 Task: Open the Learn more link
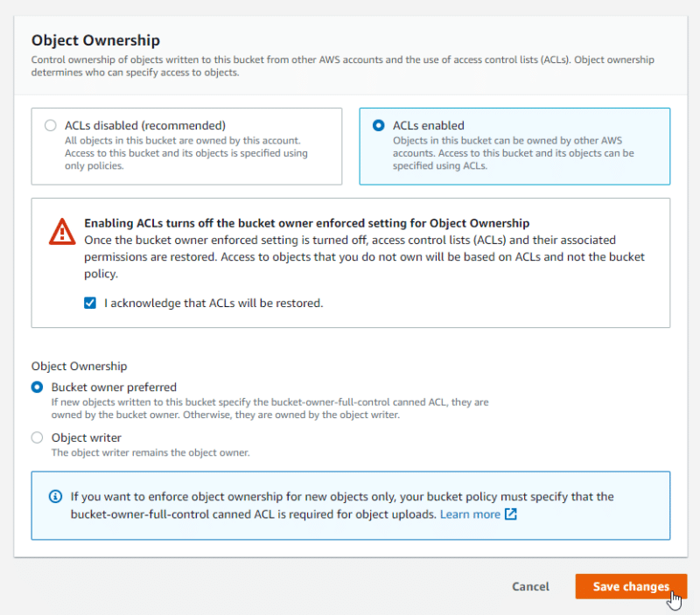470,514
